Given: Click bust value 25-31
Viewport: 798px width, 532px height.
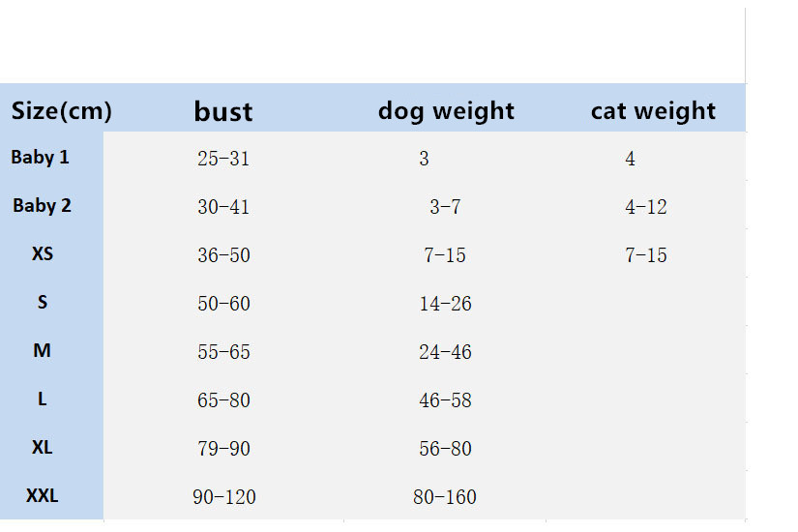Looking at the screenshot, I should [x=223, y=159].
